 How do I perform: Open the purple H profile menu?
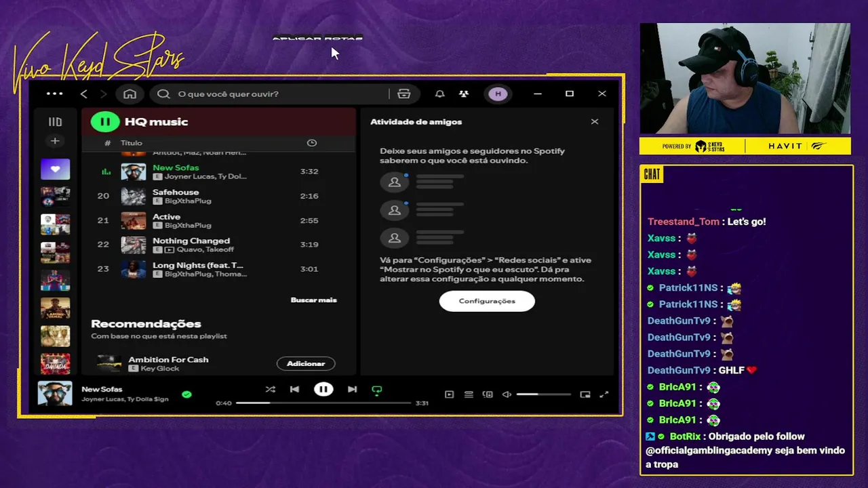tap(498, 94)
